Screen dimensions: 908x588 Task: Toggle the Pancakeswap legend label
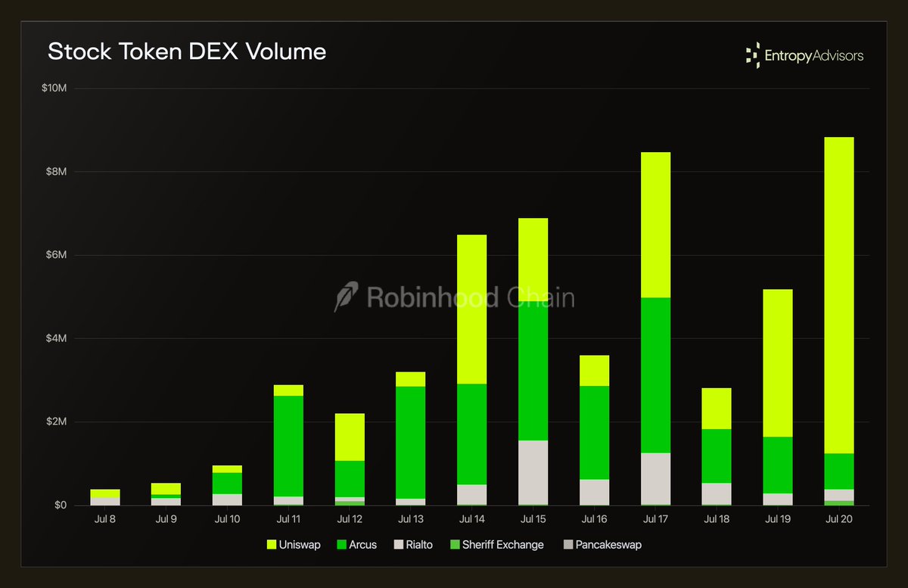point(609,545)
